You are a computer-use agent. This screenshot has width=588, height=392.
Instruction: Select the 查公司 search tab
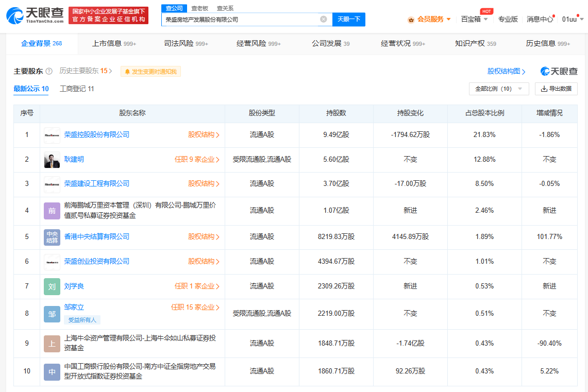coord(174,8)
